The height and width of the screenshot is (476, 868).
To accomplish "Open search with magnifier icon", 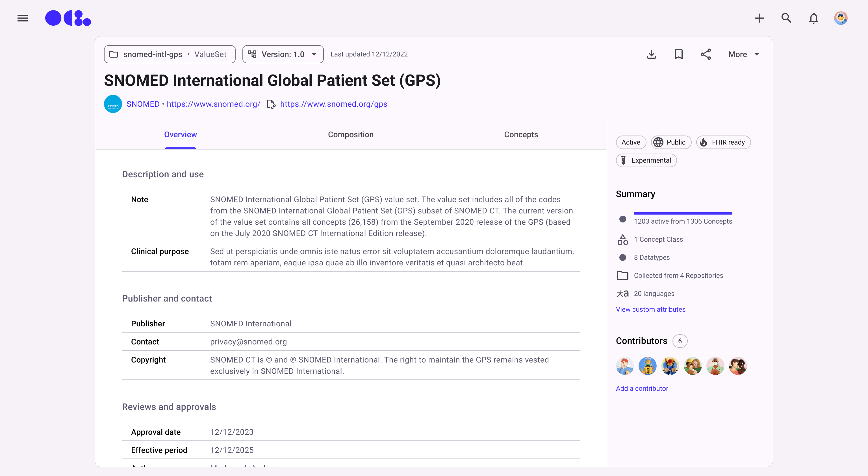I will (x=786, y=18).
